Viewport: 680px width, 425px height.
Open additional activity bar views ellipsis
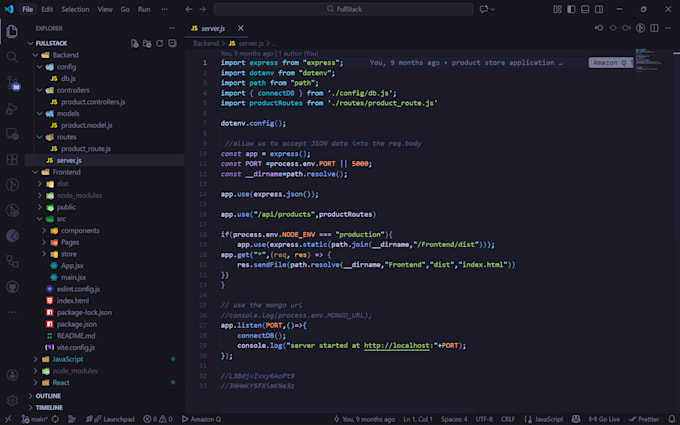(12, 312)
